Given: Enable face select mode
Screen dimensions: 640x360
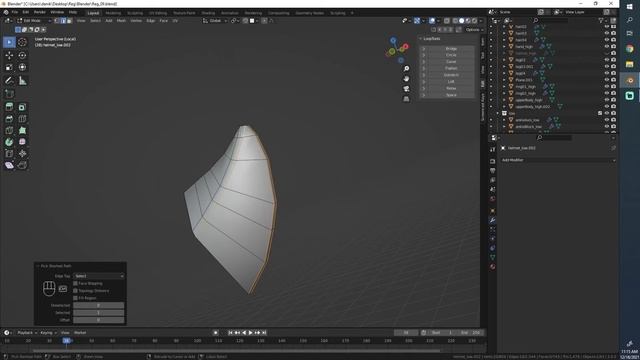Looking at the screenshot, I should coord(69,20).
